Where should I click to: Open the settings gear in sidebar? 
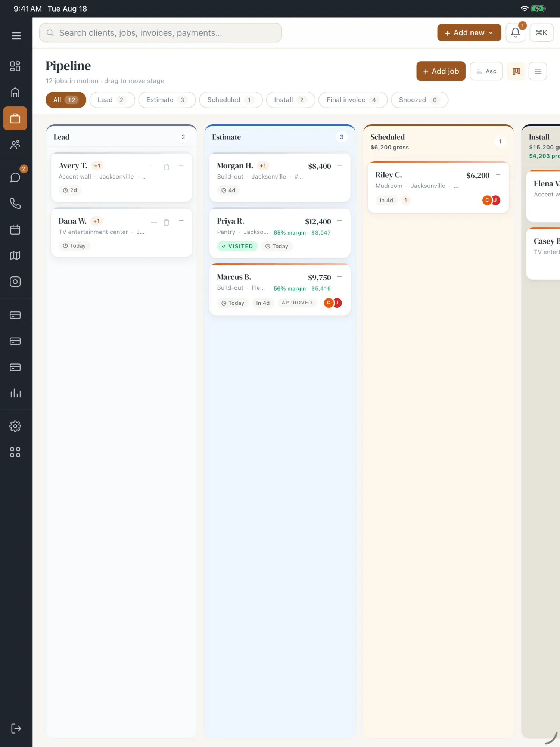click(15, 426)
